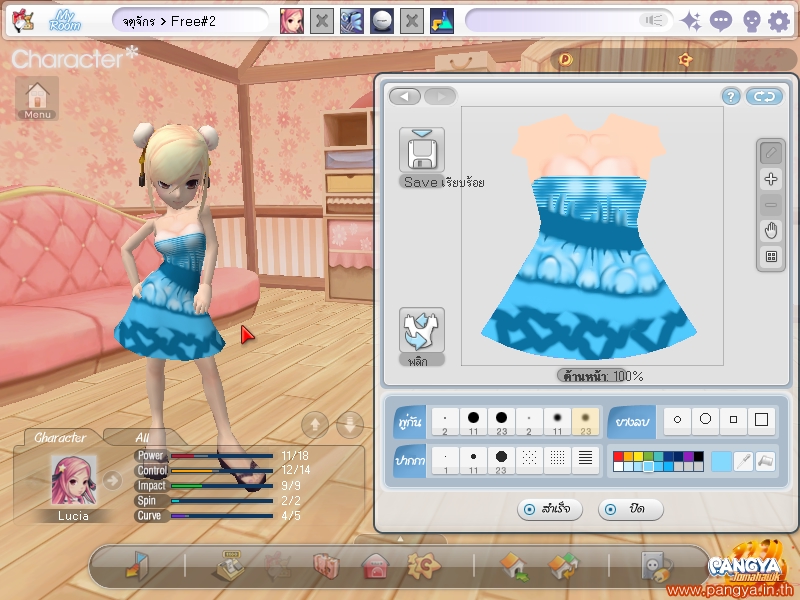Select large square eraser
Image resolution: width=800 pixels, height=600 pixels.
point(761,419)
